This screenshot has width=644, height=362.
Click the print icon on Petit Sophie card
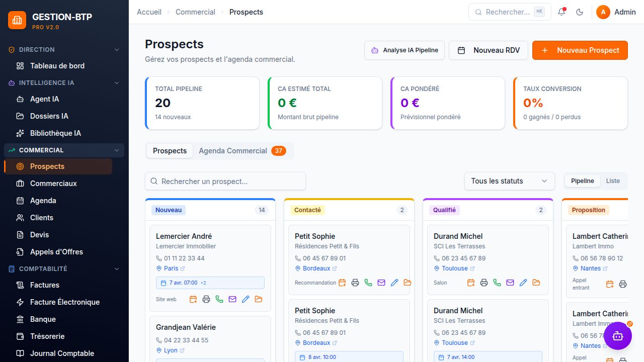pyautogui.click(x=355, y=283)
